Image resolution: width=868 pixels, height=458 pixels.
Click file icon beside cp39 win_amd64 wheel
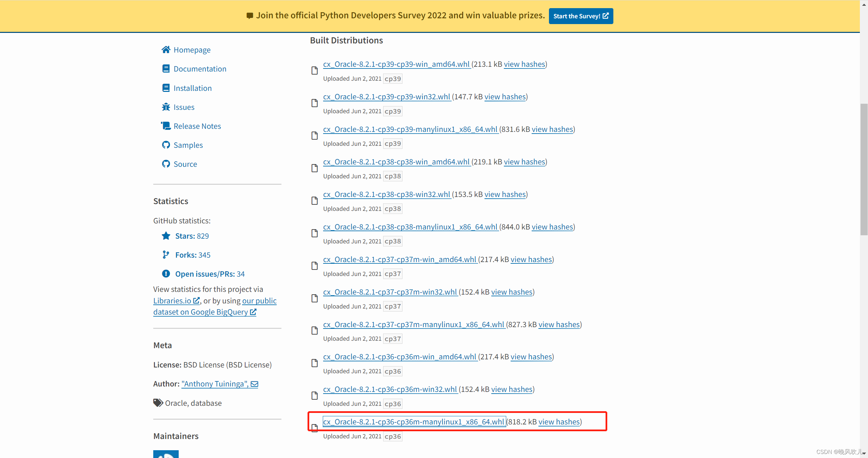tap(315, 71)
